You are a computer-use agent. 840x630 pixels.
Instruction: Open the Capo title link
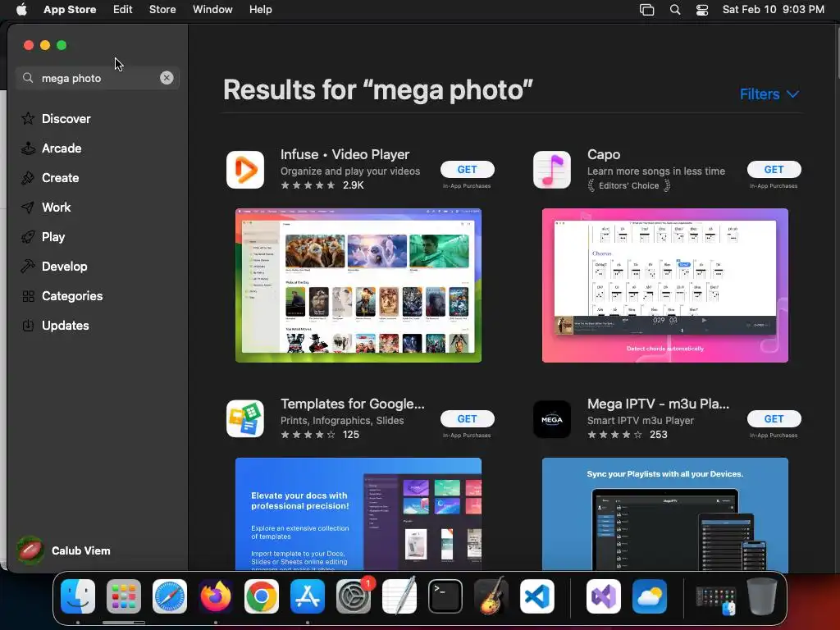coord(604,154)
